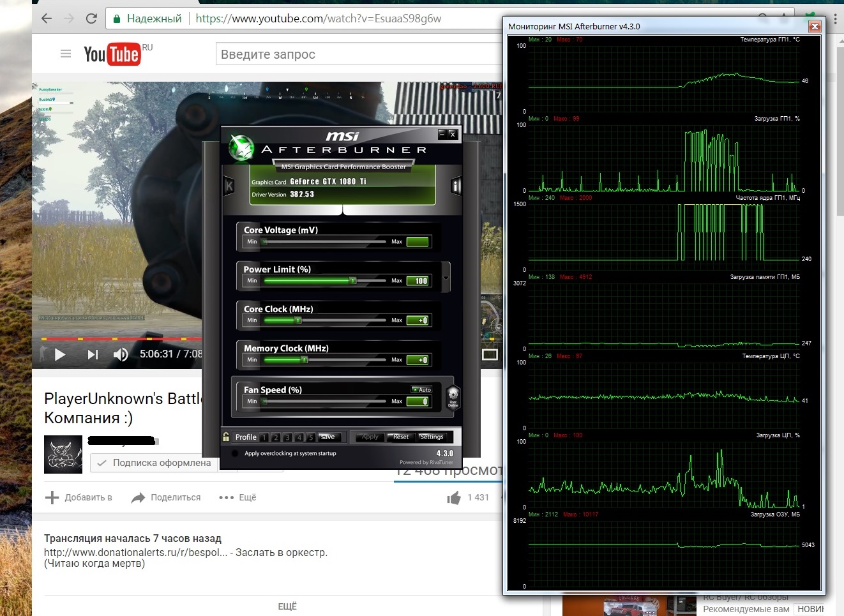Click the Частота ядра ГП1 graph label
The image size is (844, 616).
768,198
